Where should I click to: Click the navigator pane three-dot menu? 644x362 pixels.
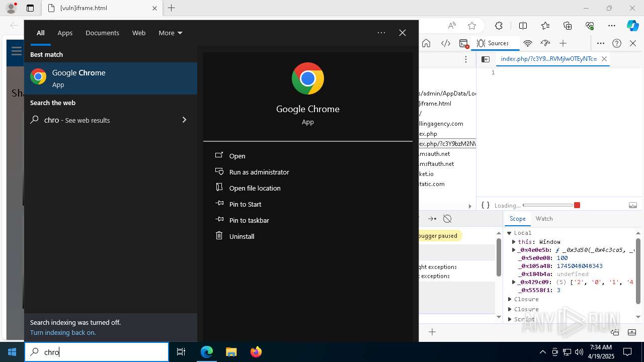click(466, 59)
